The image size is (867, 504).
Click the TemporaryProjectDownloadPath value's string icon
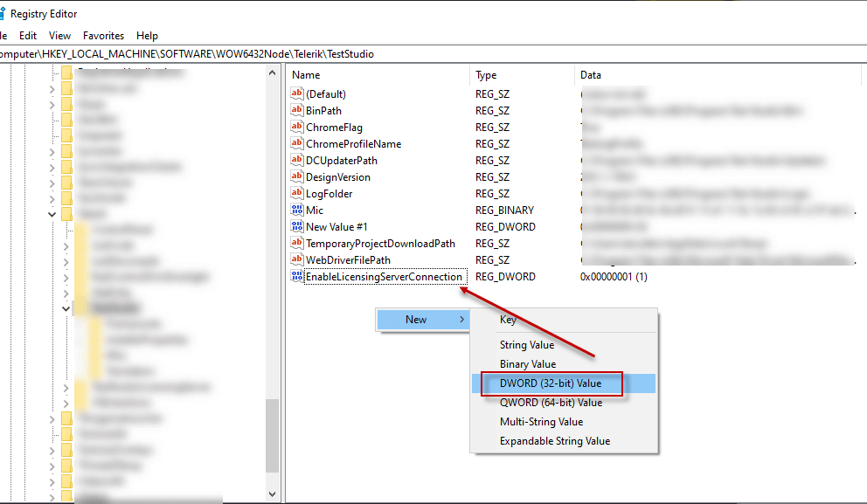click(297, 243)
